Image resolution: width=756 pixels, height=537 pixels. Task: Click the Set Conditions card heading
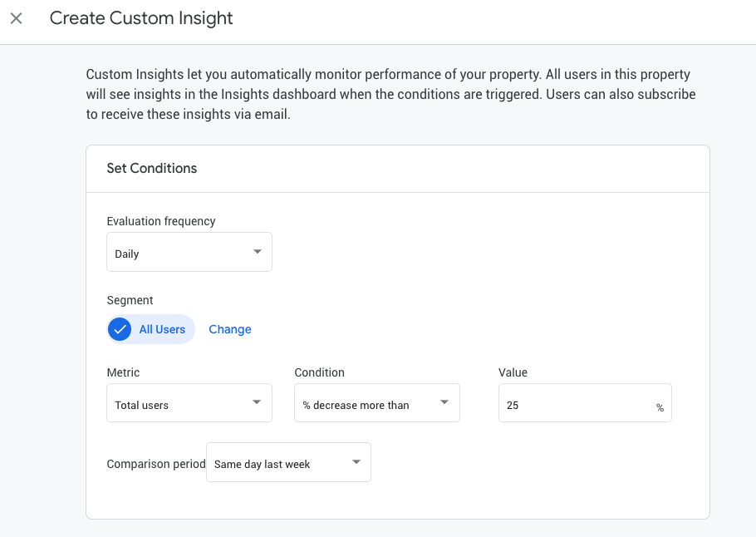[152, 168]
